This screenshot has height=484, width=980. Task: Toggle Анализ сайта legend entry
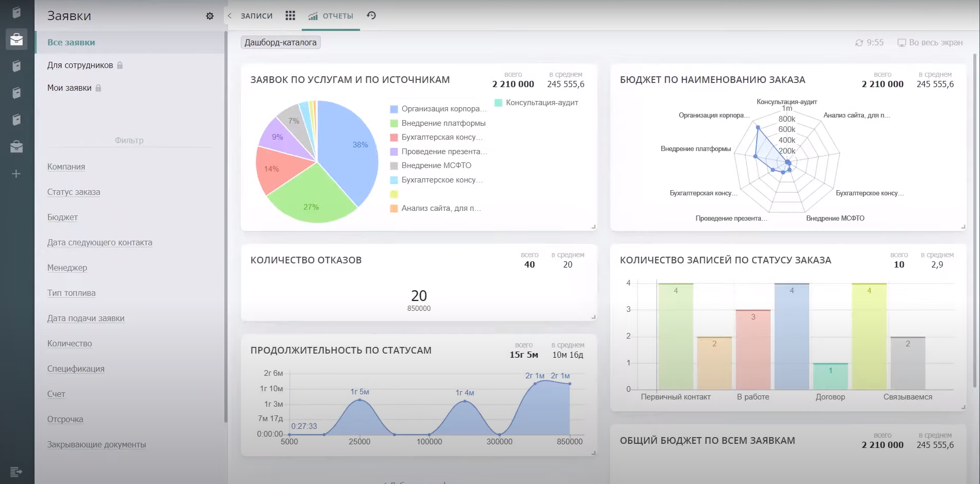coord(435,208)
